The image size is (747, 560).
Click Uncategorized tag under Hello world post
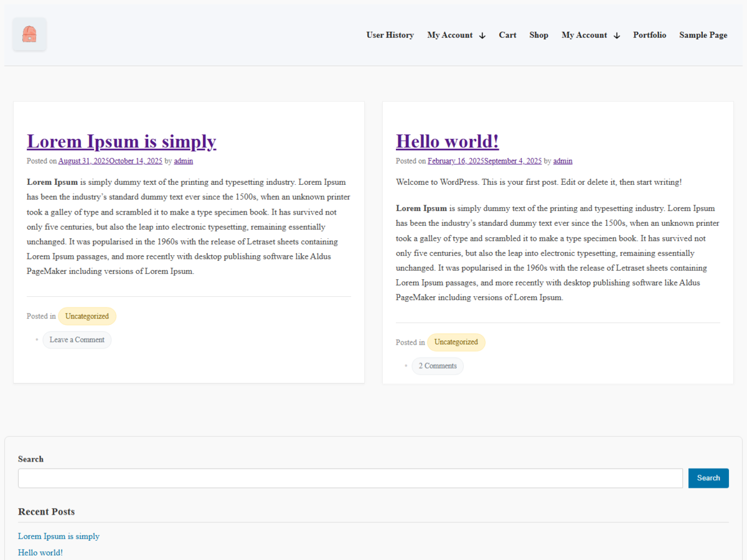pos(456,342)
